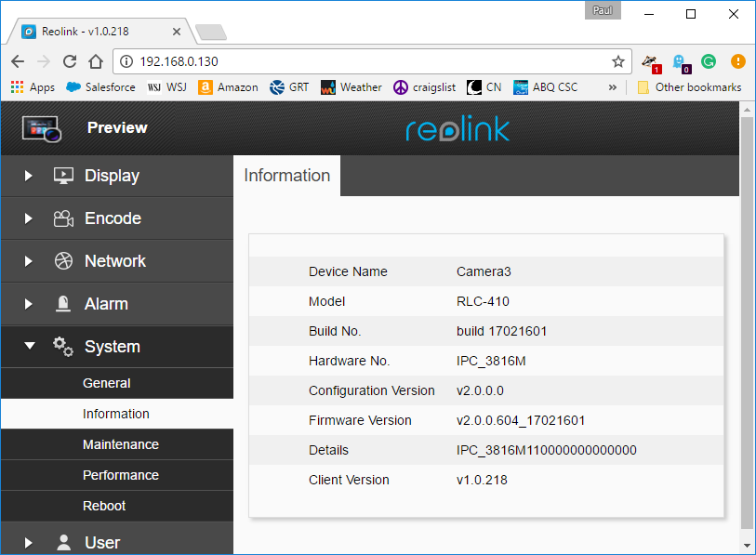Viewport: 756px width, 555px height.
Task: Open the Preview camera icon
Action: tap(42, 128)
